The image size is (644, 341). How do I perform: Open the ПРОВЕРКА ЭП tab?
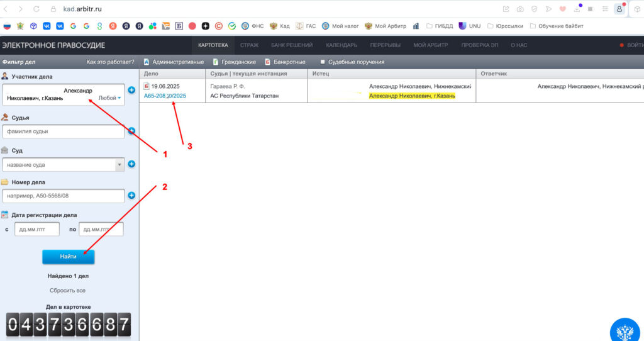pos(480,45)
